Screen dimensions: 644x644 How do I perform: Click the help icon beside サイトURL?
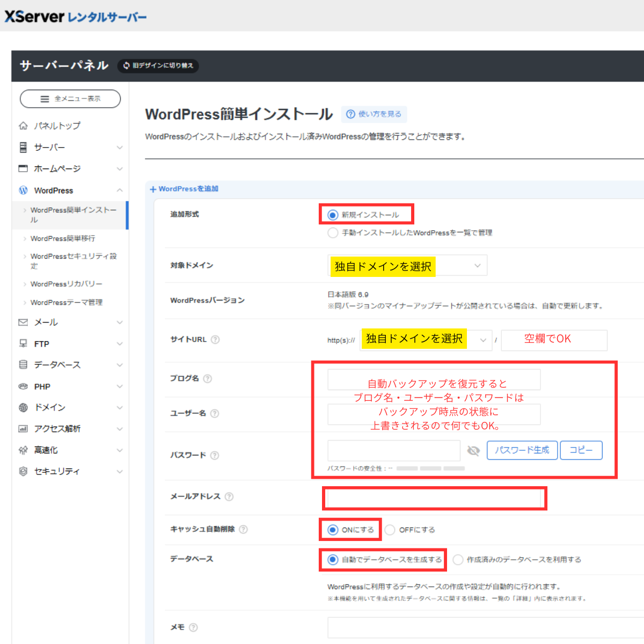215,340
